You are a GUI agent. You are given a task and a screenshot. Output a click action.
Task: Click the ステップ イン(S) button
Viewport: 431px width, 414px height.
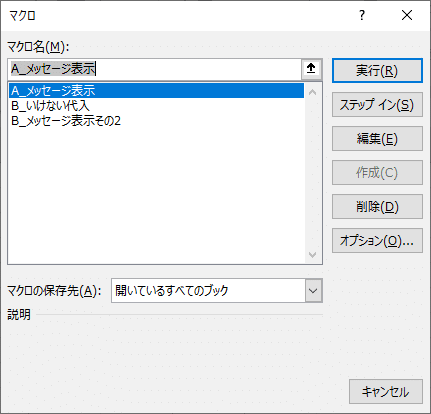pyautogui.click(x=377, y=105)
